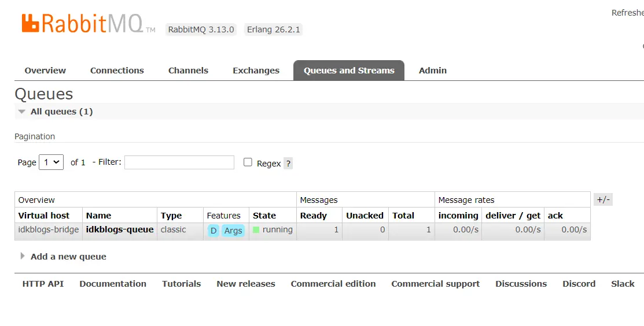The image size is (644, 326).
Task: Click the Queues page heading
Action: click(x=44, y=94)
